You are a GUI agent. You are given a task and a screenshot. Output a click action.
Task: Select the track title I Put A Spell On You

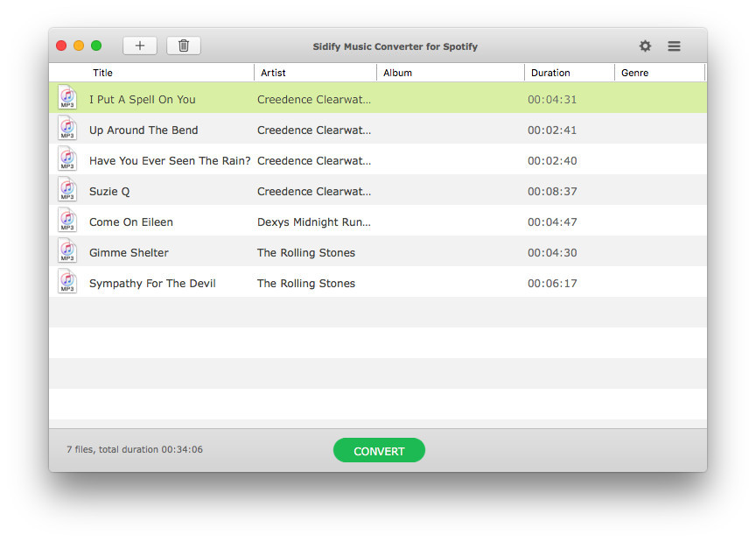[143, 100]
